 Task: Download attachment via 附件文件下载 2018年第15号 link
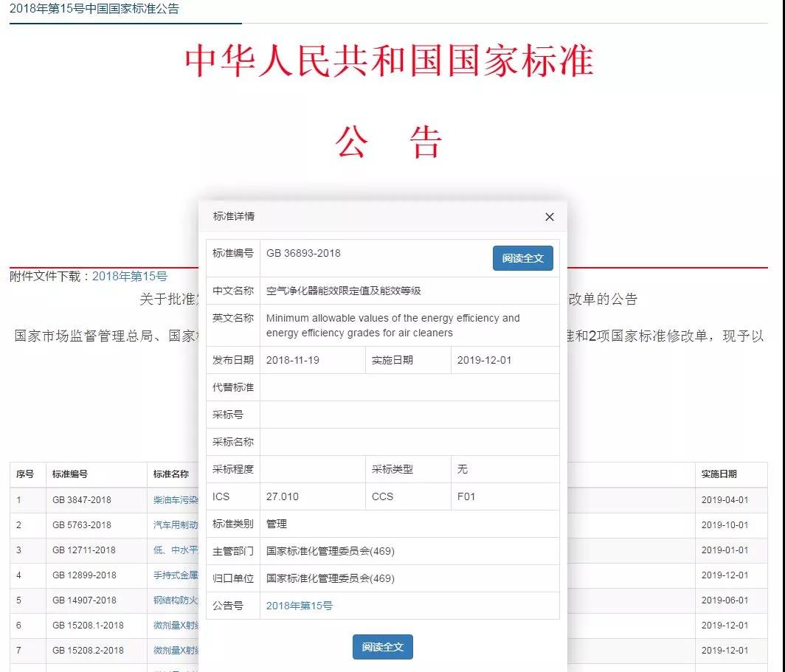(x=129, y=276)
